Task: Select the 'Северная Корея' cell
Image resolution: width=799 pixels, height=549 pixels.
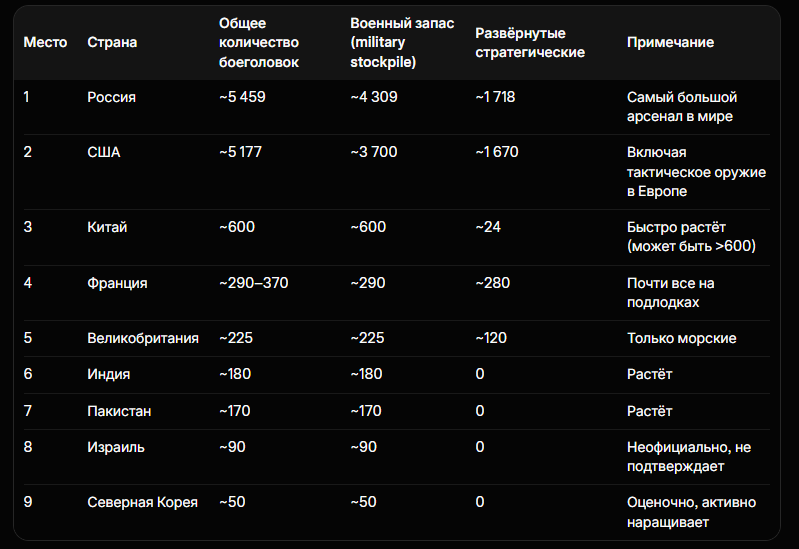Action: [x=142, y=502]
